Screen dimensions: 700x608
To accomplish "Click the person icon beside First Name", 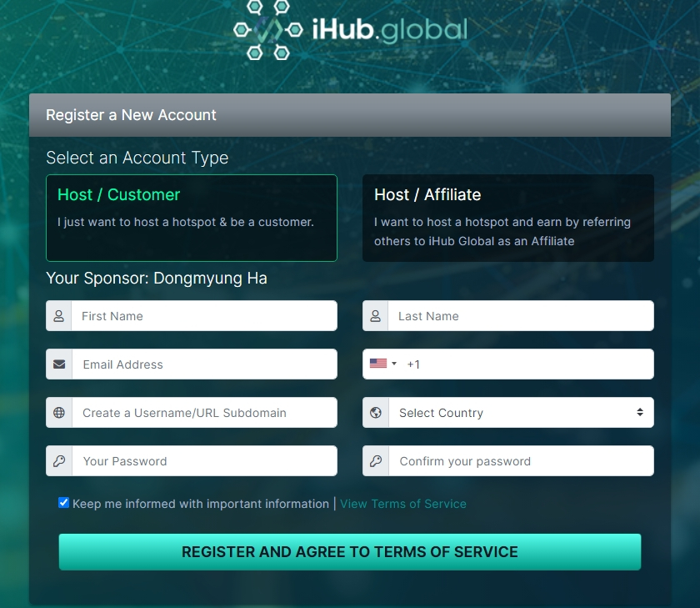I will click(x=59, y=316).
